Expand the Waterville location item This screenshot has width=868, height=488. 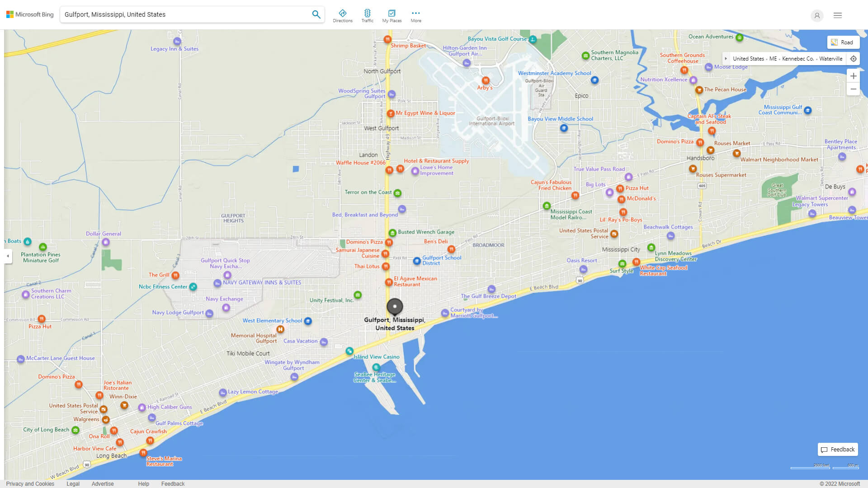coord(726,58)
